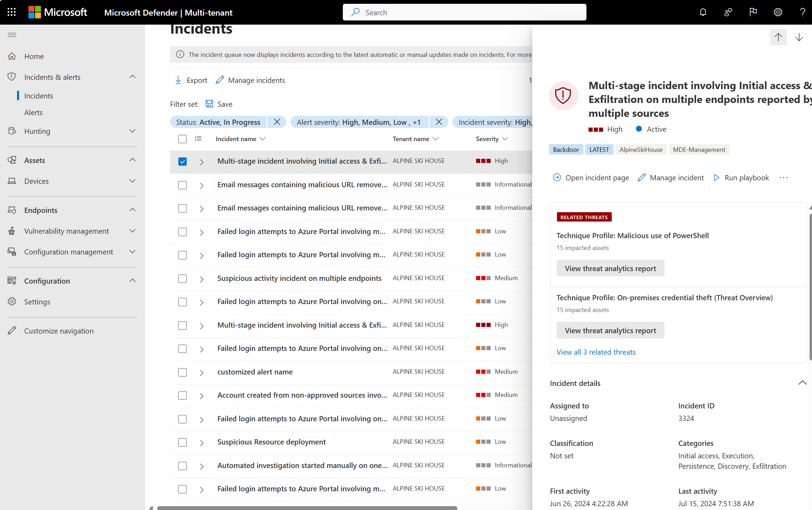Click the Manage incidents pencil icon

pyautogui.click(x=220, y=80)
